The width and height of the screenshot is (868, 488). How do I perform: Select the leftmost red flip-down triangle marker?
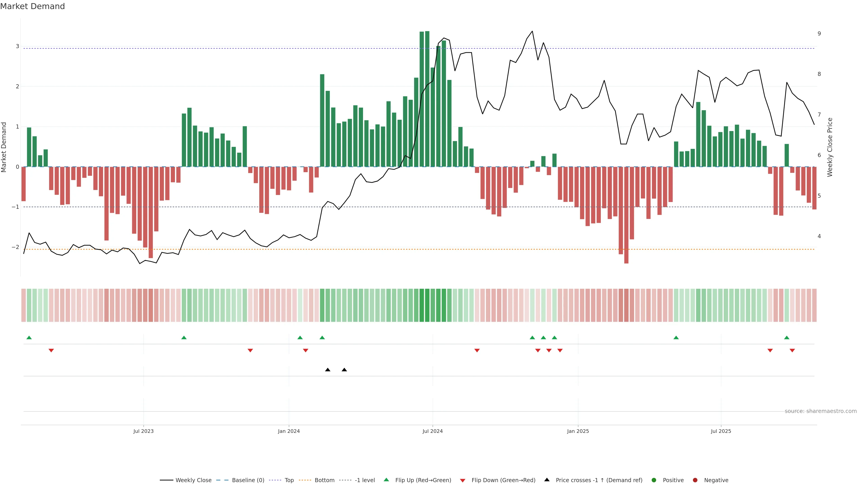[51, 351]
